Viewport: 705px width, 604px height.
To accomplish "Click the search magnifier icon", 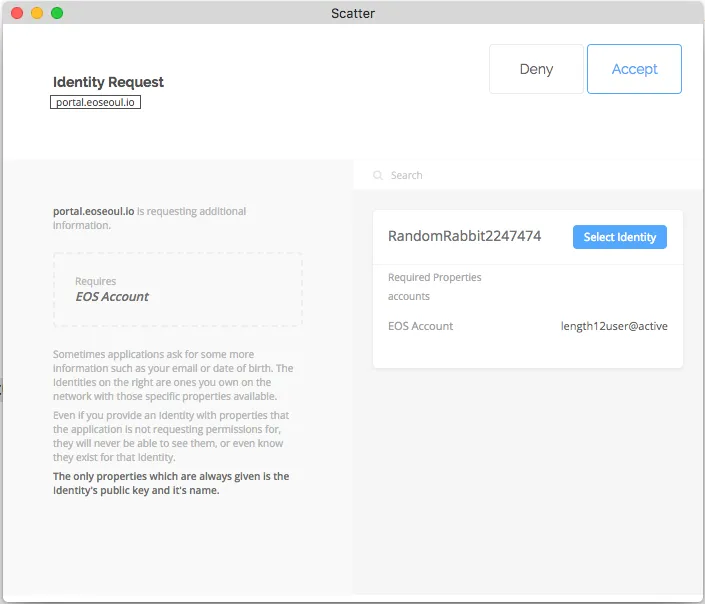I will click(378, 175).
